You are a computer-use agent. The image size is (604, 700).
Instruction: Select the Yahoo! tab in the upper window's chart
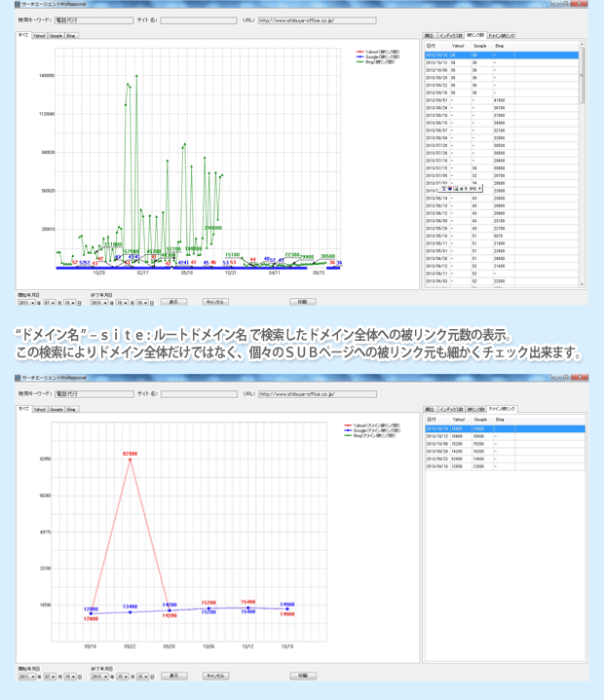tap(39, 36)
